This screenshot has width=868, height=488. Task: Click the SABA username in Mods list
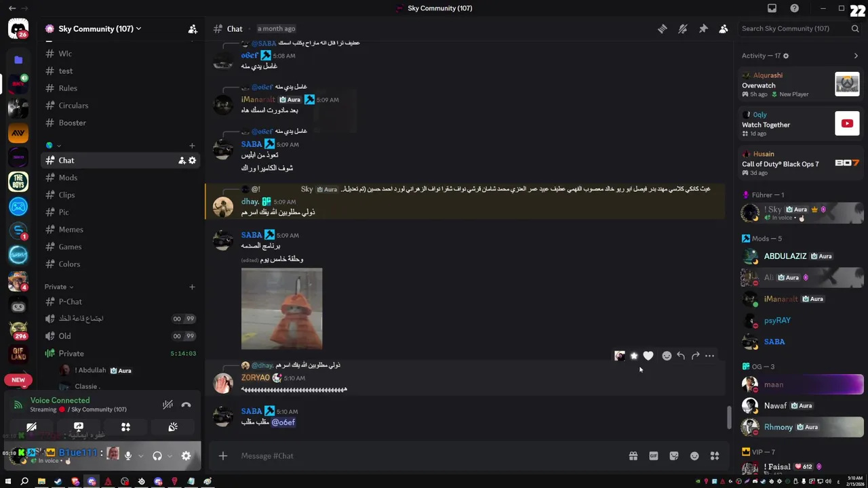pyautogui.click(x=774, y=342)
